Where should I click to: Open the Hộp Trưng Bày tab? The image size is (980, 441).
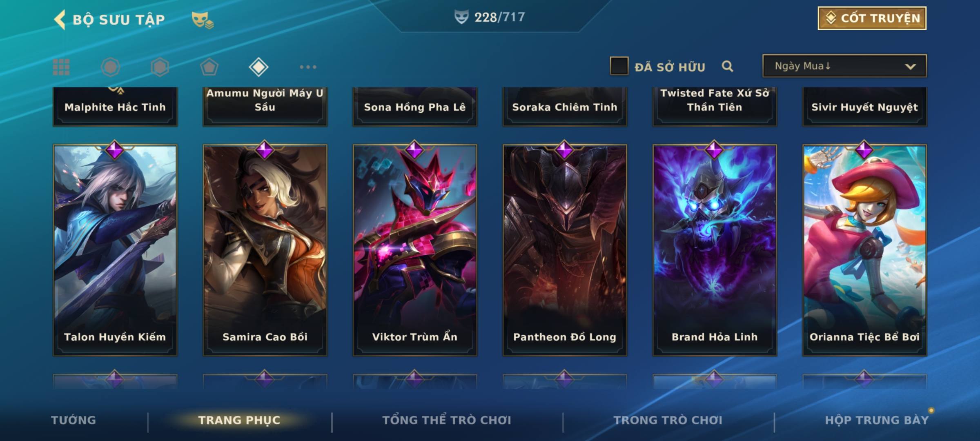click(x=877, y=420)
